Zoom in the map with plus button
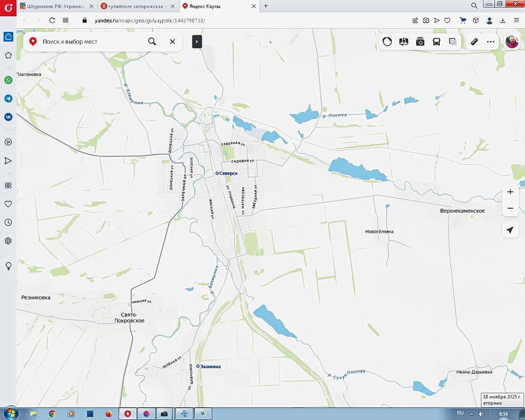525x420 pixels. [x=510, y=192]
